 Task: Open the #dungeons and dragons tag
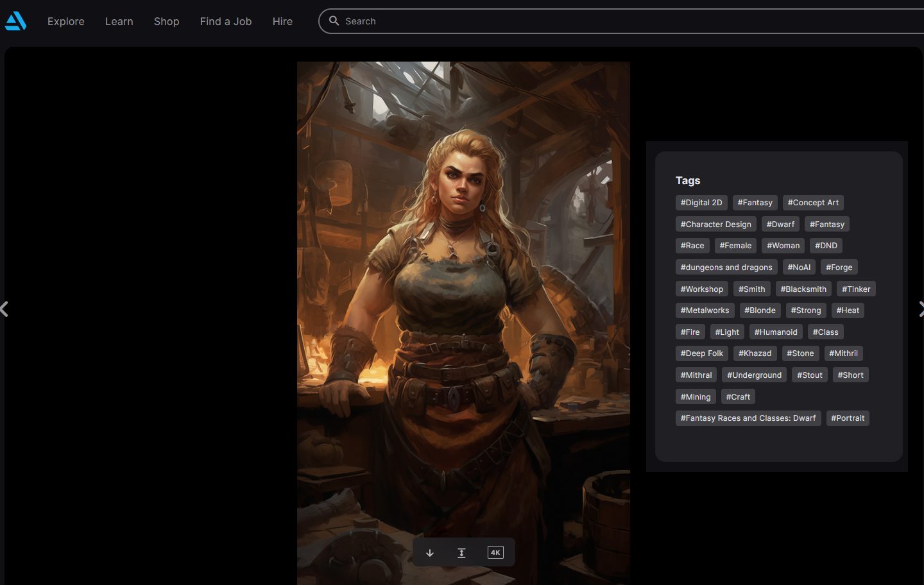click(726, 267)
